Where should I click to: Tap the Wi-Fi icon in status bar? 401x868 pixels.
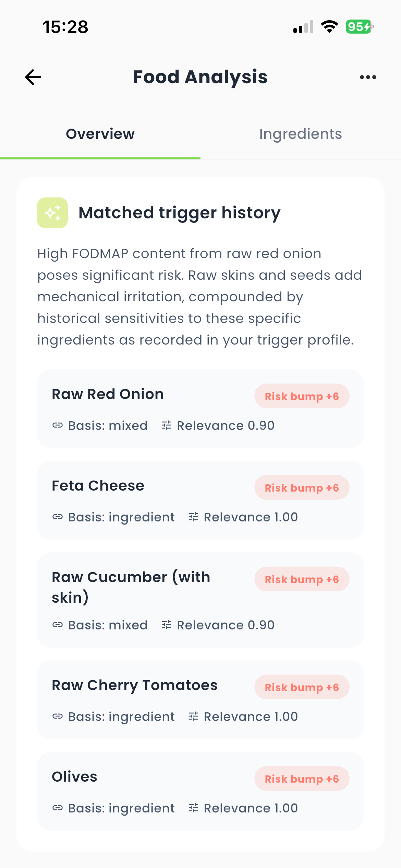point(329,27)
